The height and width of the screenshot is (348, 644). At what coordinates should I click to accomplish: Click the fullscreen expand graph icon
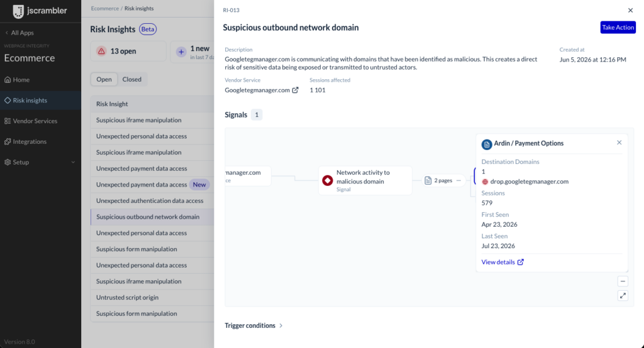click(x=623, y=295)
